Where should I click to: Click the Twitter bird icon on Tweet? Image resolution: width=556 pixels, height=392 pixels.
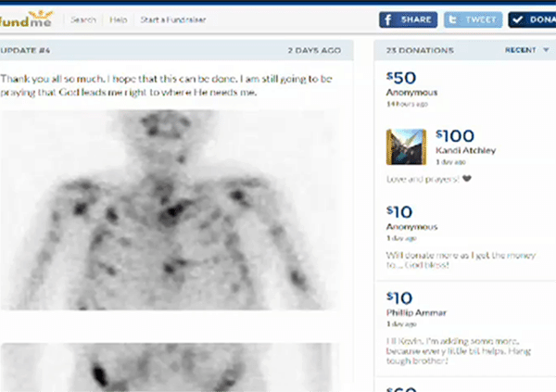click(455, 19)
